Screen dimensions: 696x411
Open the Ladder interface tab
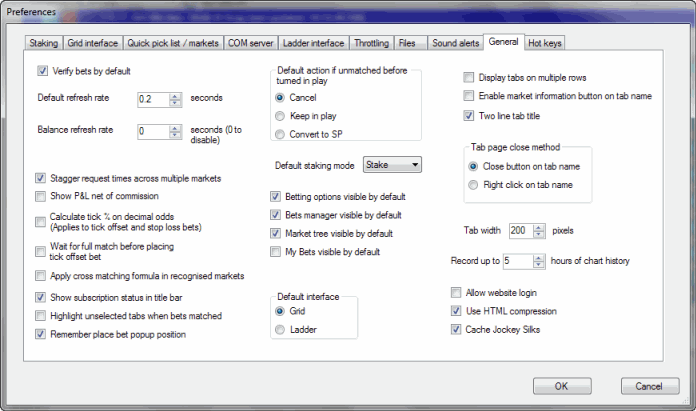(x=311, y=43)
